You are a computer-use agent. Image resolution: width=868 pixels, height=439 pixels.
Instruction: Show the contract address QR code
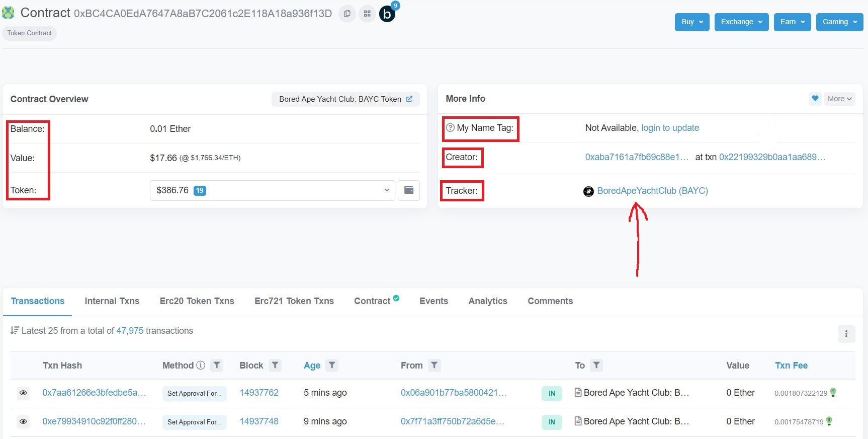[x=367, y=14]
